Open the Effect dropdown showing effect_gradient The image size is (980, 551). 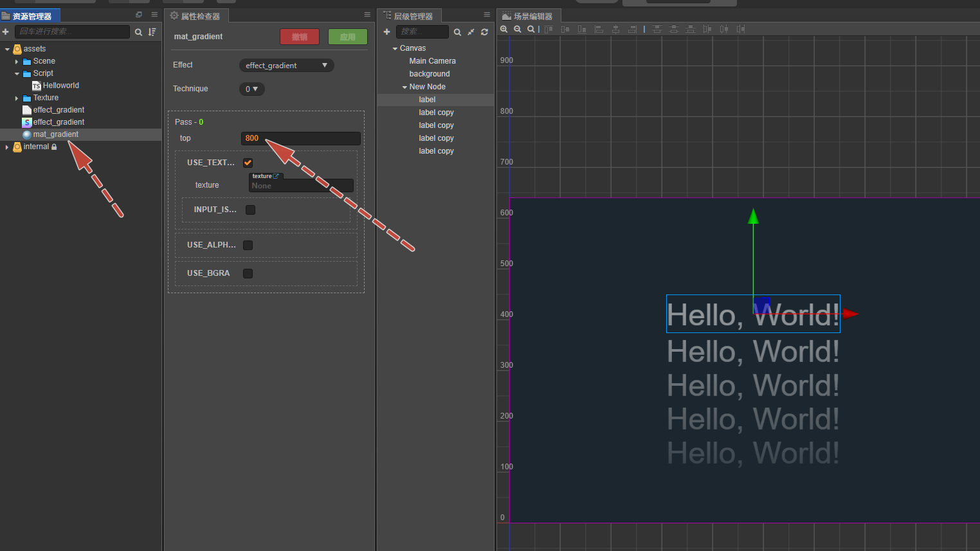[x=287, y=66]
